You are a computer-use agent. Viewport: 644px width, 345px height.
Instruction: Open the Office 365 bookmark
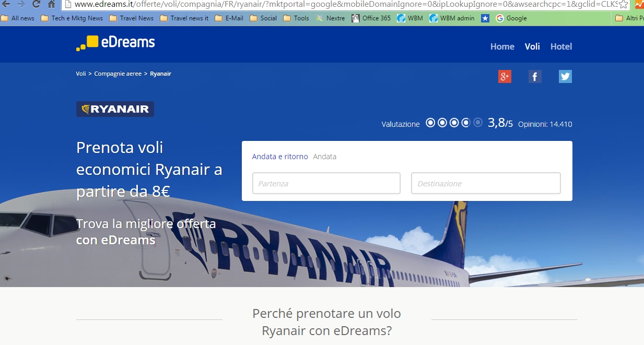tap(371, 18)
